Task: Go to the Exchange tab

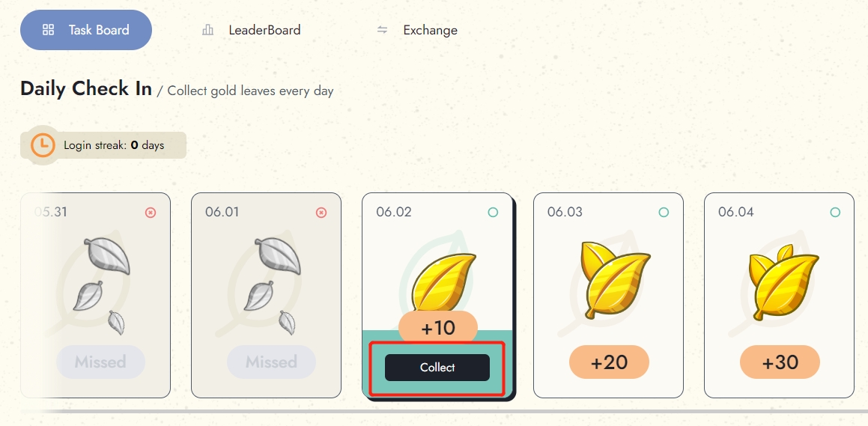Action: (x=430, y=30)
